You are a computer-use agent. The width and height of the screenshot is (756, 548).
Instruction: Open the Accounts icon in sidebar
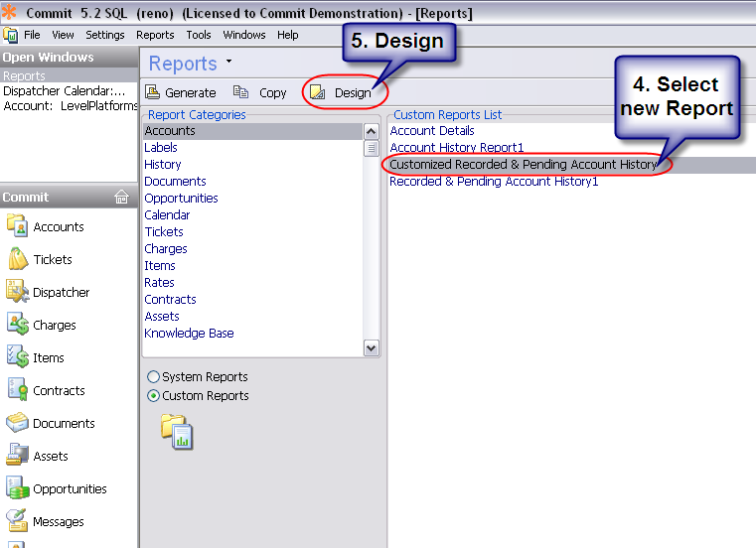pos(18,226)
